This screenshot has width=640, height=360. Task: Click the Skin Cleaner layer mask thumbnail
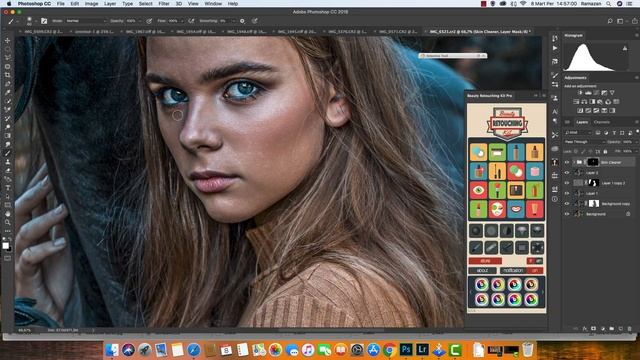pyautogui.click(x=593, y=162)
